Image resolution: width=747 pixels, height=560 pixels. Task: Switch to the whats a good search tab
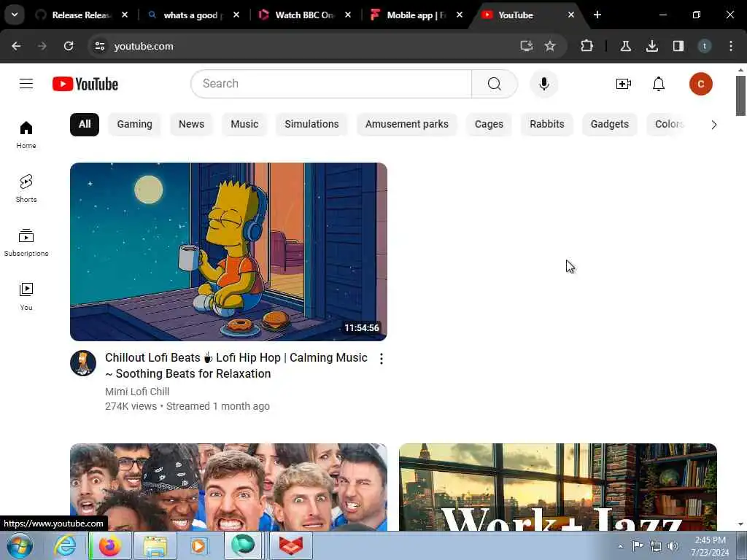pyautogui.click(x=193, y=15)
